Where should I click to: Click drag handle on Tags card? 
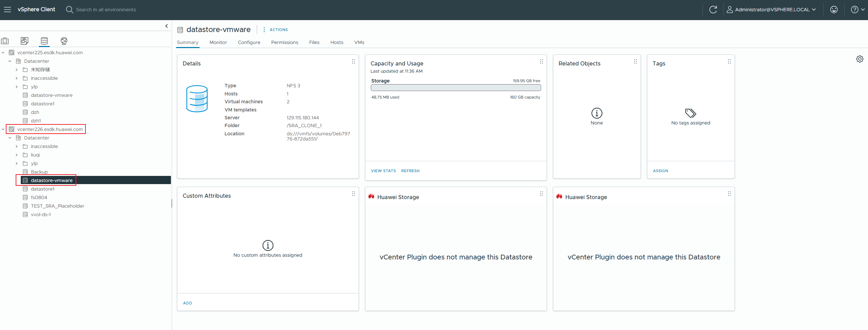(729, 61)
